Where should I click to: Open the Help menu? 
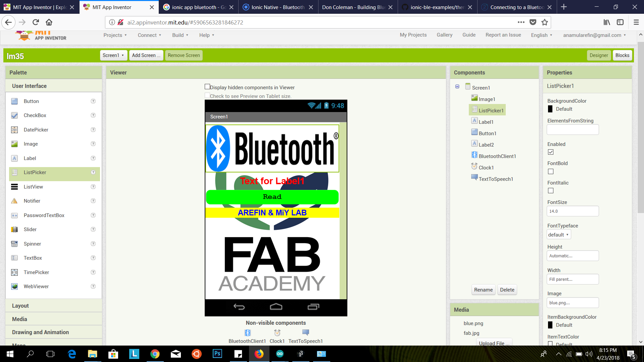point(206,35)
